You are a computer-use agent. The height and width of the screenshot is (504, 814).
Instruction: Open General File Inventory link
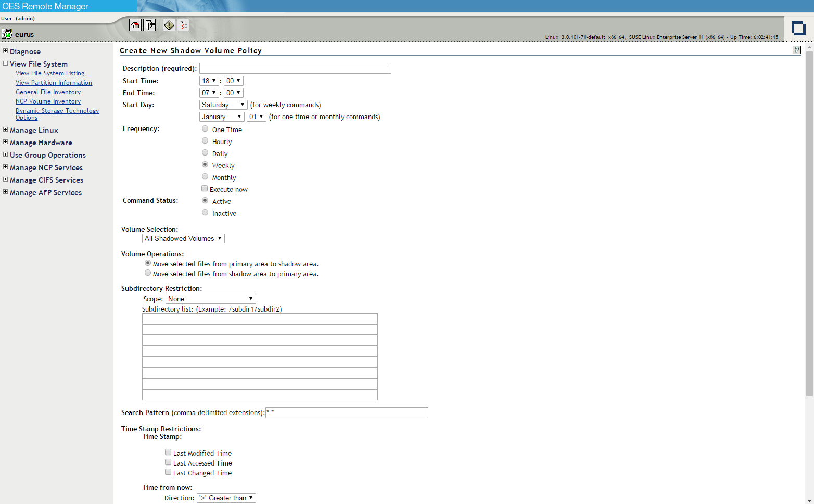[48, 92]
